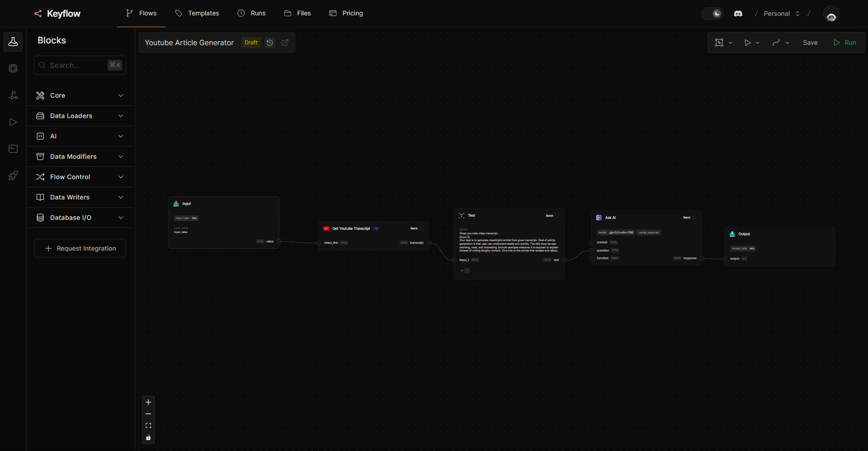The image size is (868, 451).
Task: Click the fit view icon
Action: coord(148,426)
